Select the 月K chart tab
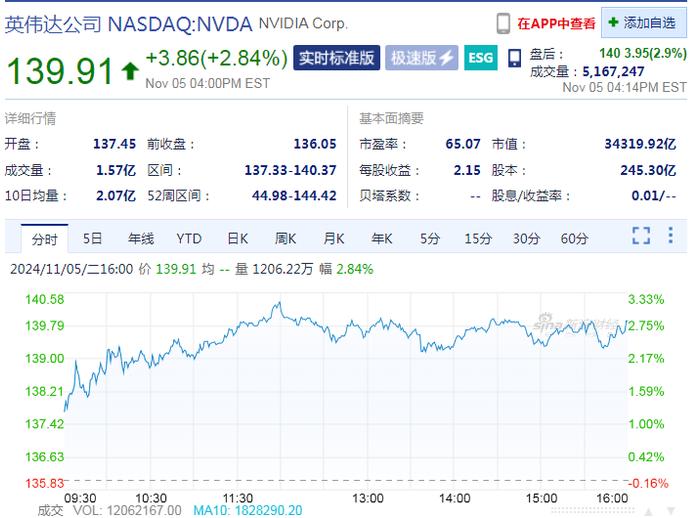 [334, 238]
